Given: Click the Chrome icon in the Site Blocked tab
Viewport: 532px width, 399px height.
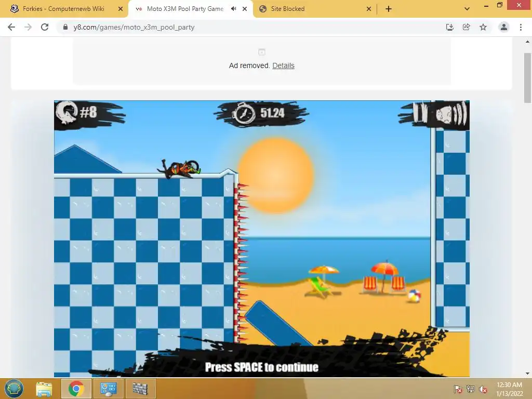Looking at the screenshot, I should [262, 9].
